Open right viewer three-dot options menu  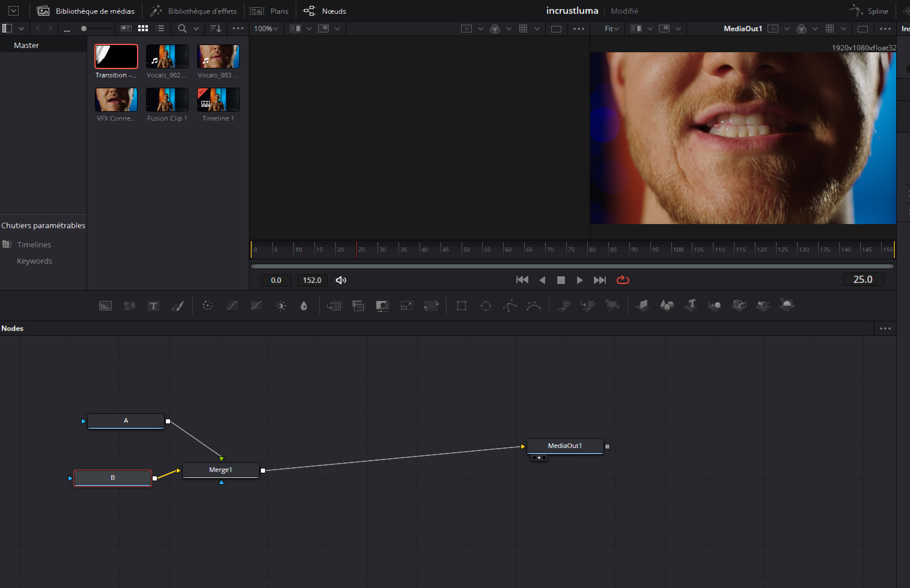[885, 28]
